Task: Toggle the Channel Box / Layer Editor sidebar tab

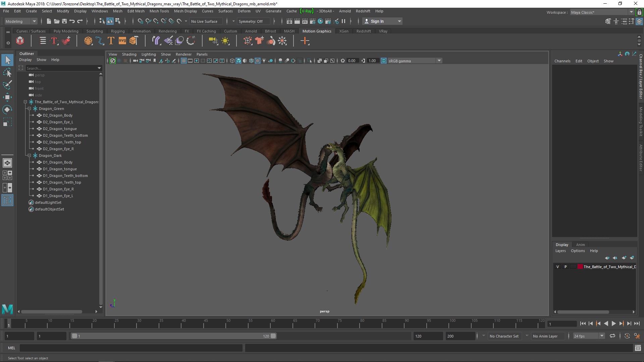Action: 640,76
